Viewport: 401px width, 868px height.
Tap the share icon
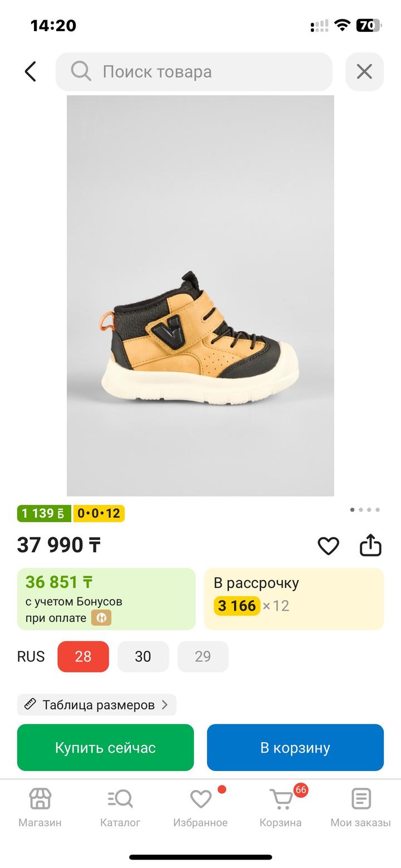pos(370,545)
